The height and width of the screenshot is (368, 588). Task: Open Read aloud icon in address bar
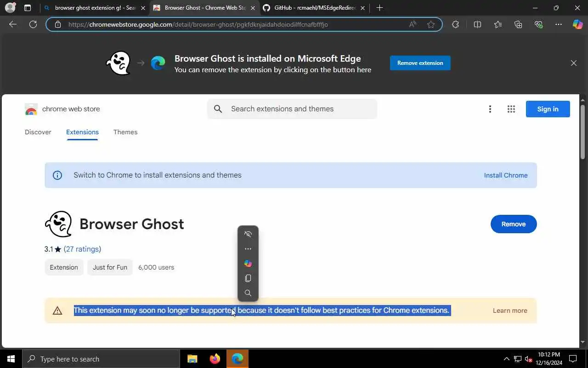[413, 24]
